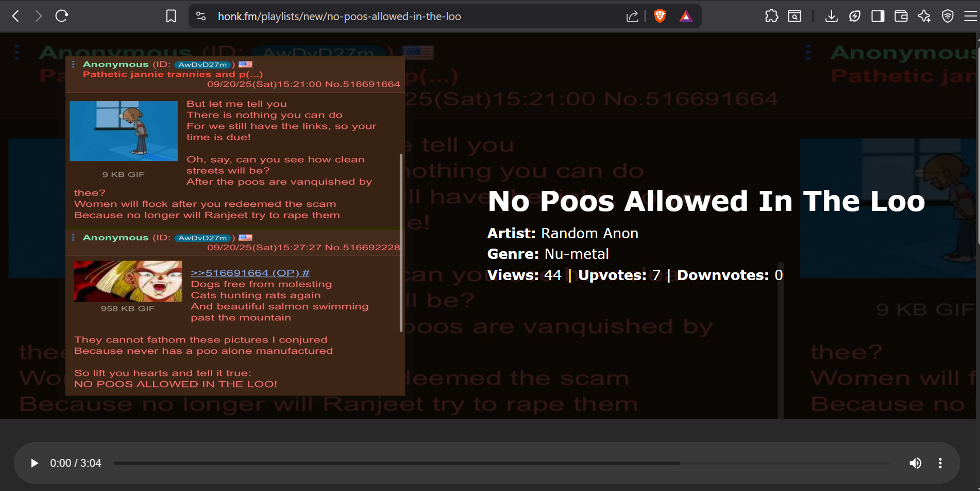Open Brave Rewards triangle icon
Viewport: 980px width, 491px height.
coord(686,16)
